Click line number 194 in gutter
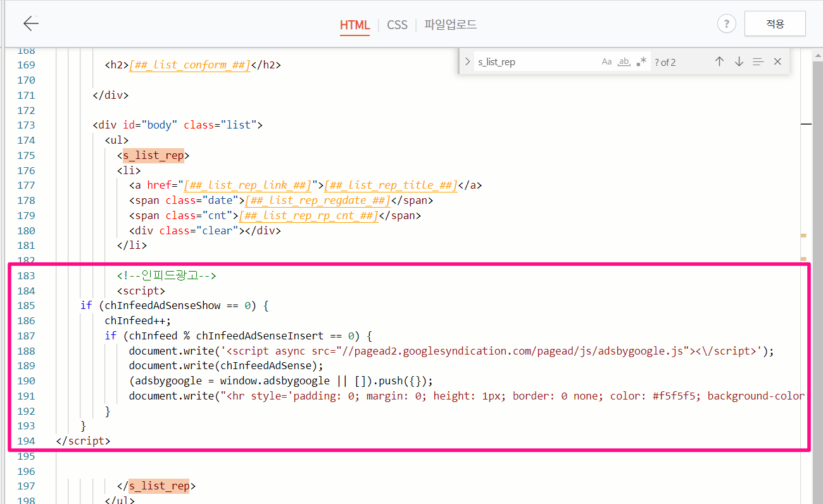Image resolution: width=823 pixels, height=504 pixels. tap(27, 441)
